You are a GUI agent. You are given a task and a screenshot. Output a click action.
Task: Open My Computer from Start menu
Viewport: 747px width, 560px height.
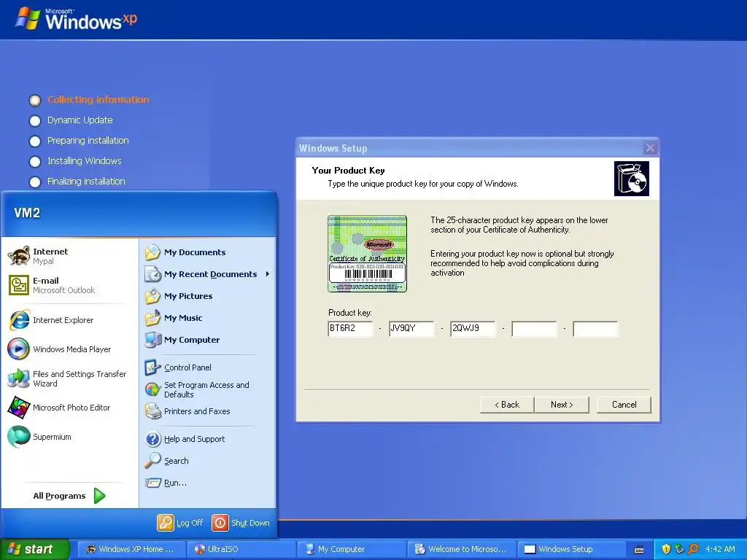click(x=182, y=340)
